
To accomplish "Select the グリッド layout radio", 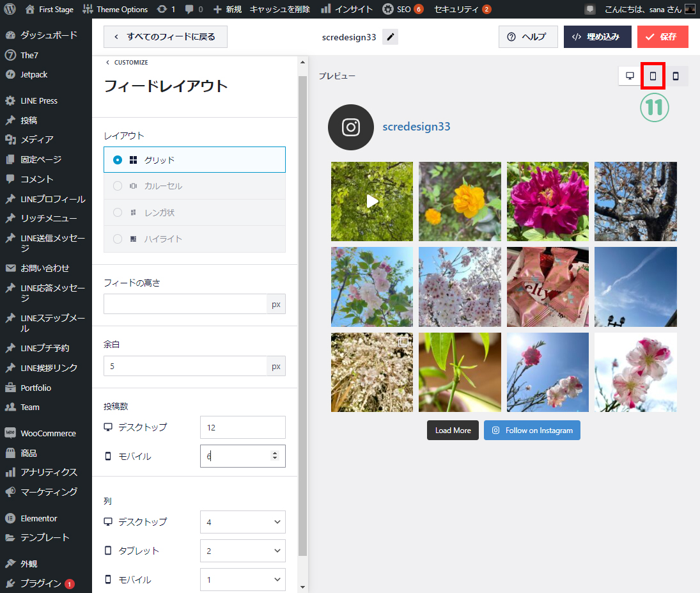I will point(118,160).
